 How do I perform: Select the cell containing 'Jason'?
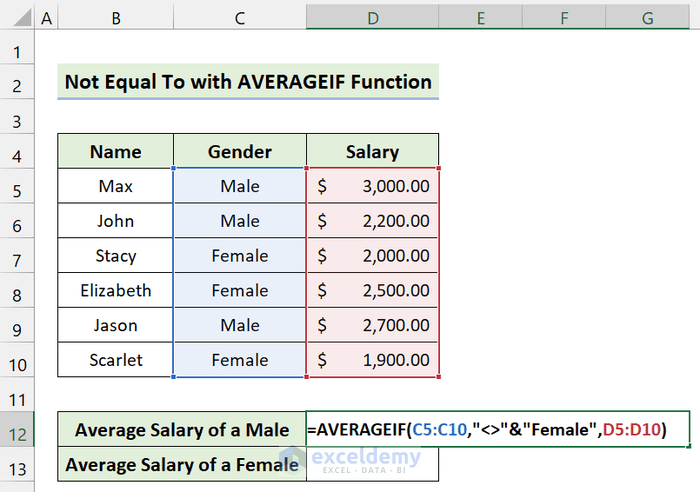(x=116, y=325)
